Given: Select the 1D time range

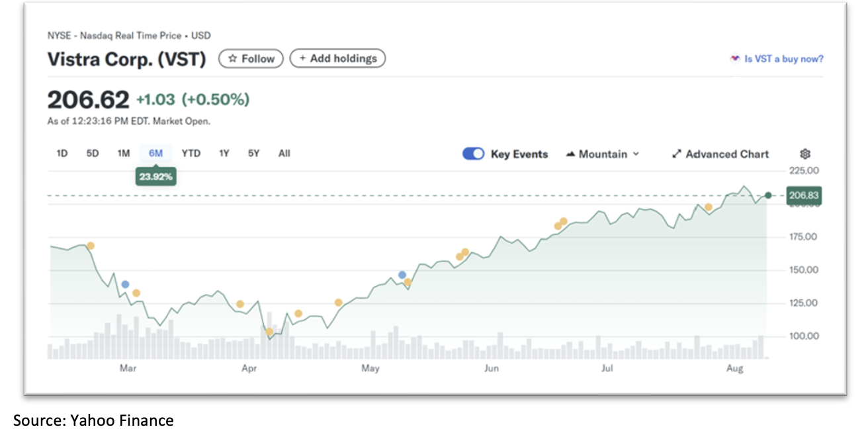Looking at the screenshot, I should tap(62, 153).
